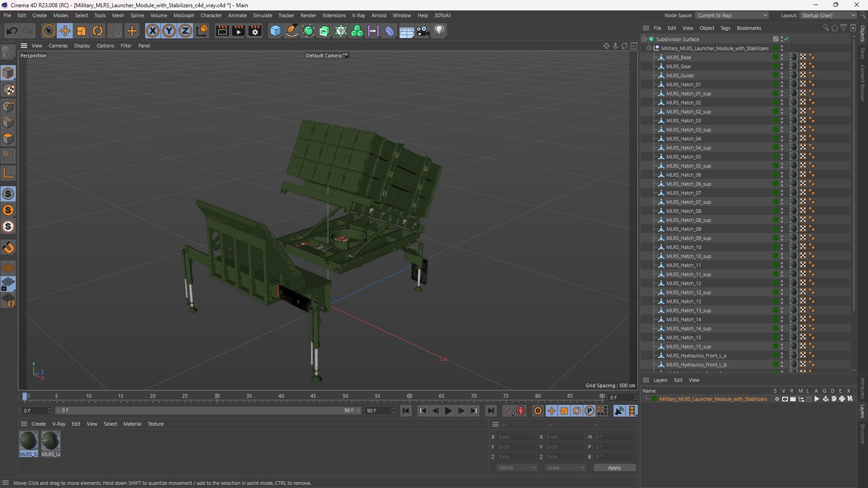Add a Camera object

click(x=423, y=31)
